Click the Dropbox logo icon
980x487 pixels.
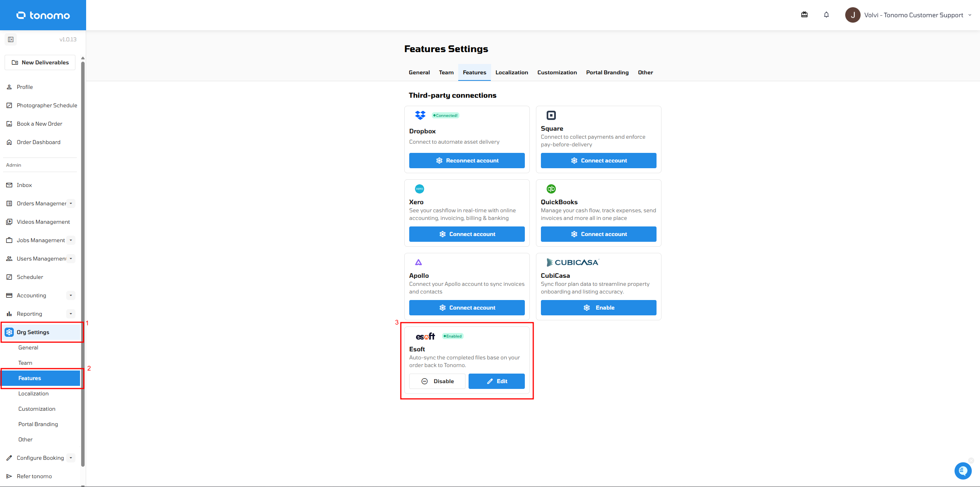[x=420, y=115]
